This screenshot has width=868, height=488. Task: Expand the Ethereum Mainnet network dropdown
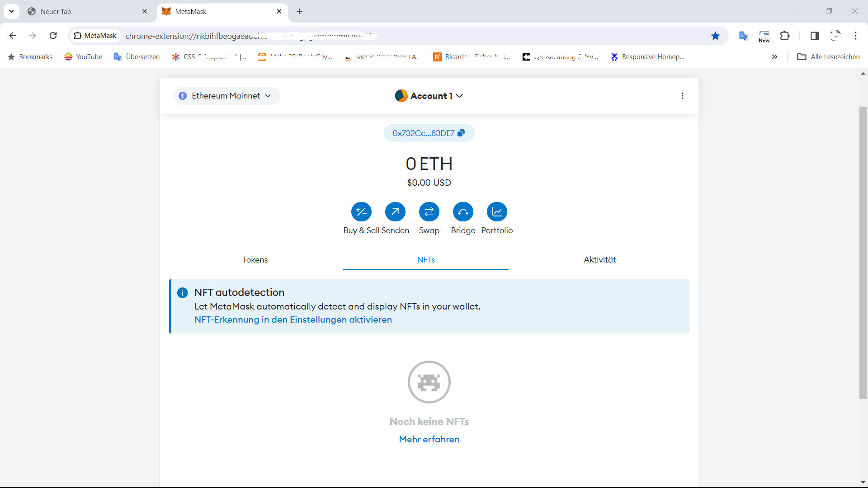[x=226, y=96]
